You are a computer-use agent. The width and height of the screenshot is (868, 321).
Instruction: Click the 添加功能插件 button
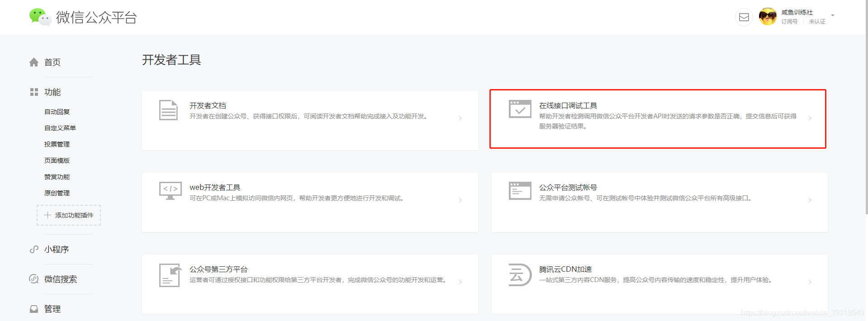69,215
